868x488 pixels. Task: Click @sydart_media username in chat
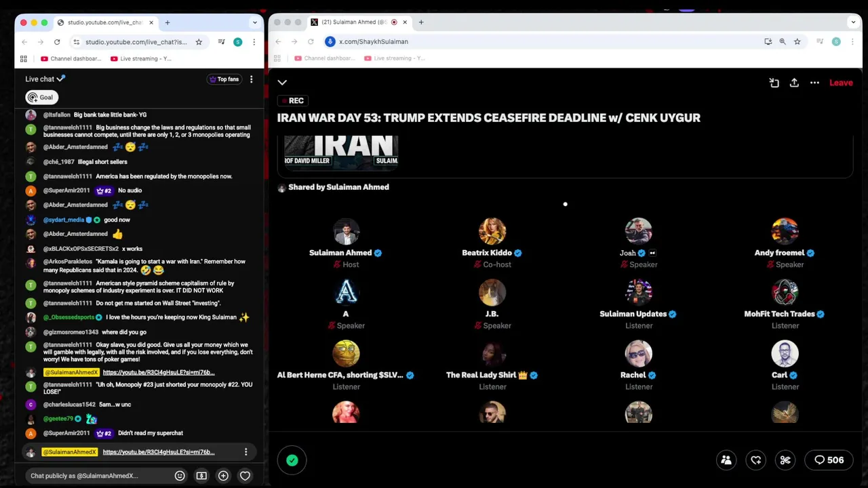(x=64, y=220)
